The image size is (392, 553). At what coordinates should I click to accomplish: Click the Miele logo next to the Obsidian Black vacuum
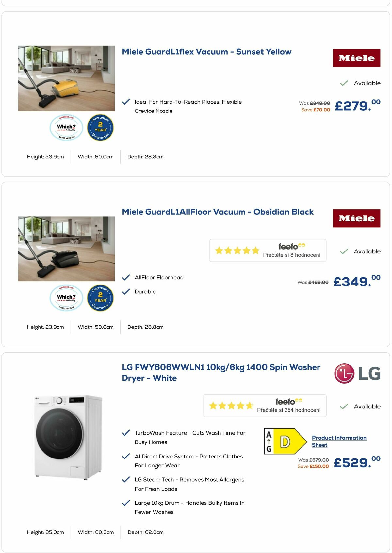click(357, 218)
